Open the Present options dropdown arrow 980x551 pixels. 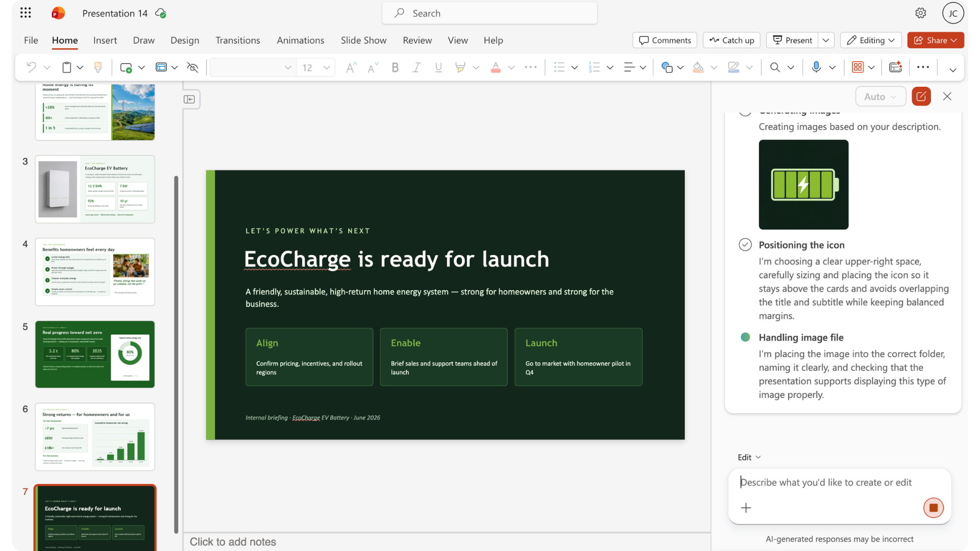pyautogui.click(x=826, y=40)
